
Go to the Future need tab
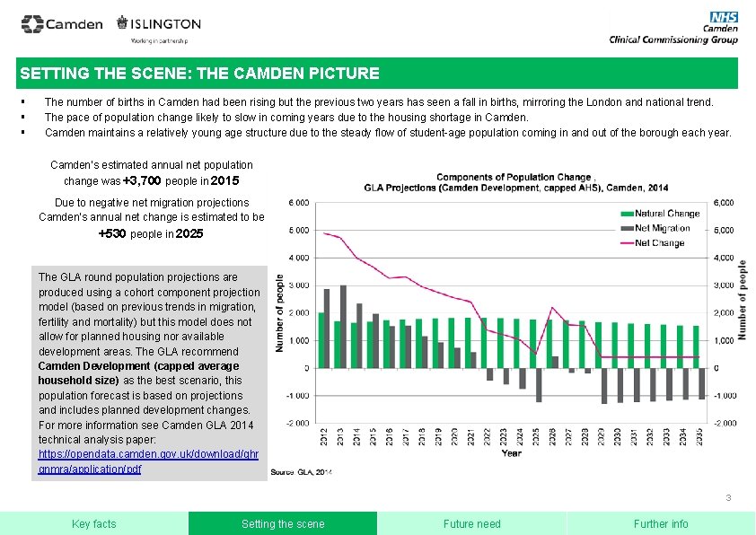(x=472, y=523)
